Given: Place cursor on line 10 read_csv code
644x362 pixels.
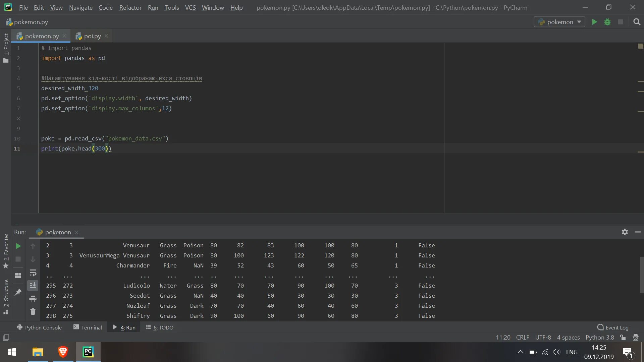Looking at the screenshot, I should click(105, 138).
